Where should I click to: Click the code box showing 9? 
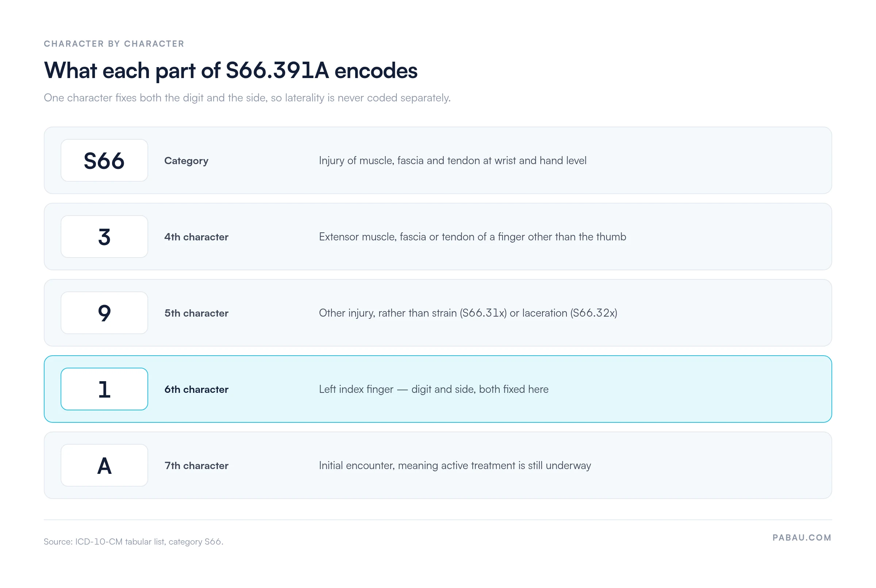(104, 313)
